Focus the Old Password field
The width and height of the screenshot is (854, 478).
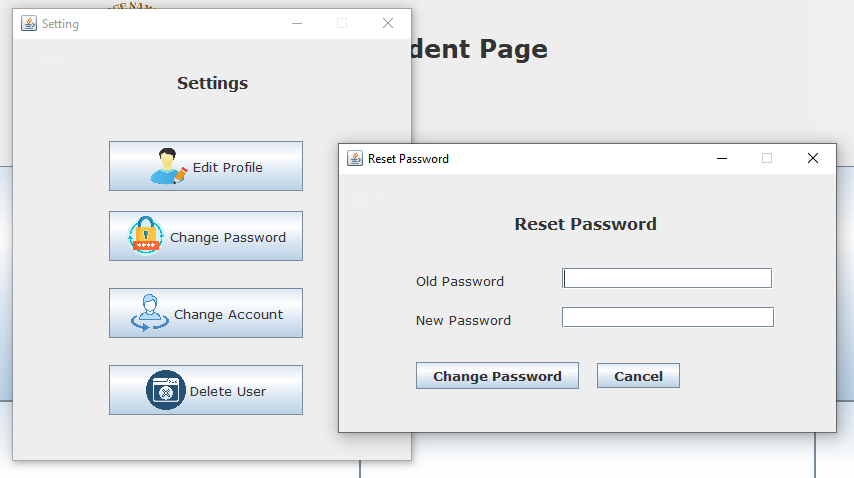[x=667, y=278]
